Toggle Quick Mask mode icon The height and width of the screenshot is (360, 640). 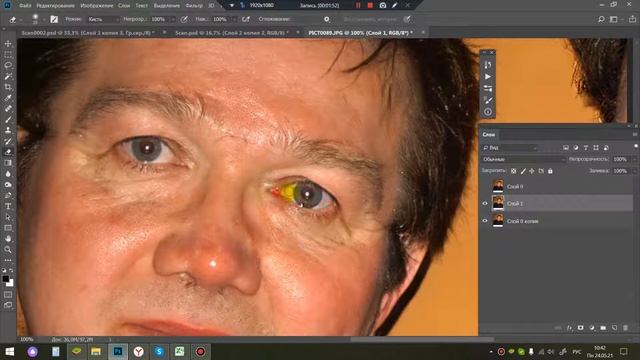pos(8,294)
